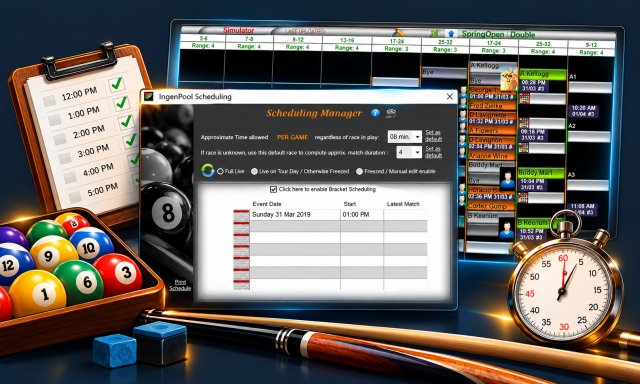Select the Cortez Gump bracket entry

coord(491,206)
